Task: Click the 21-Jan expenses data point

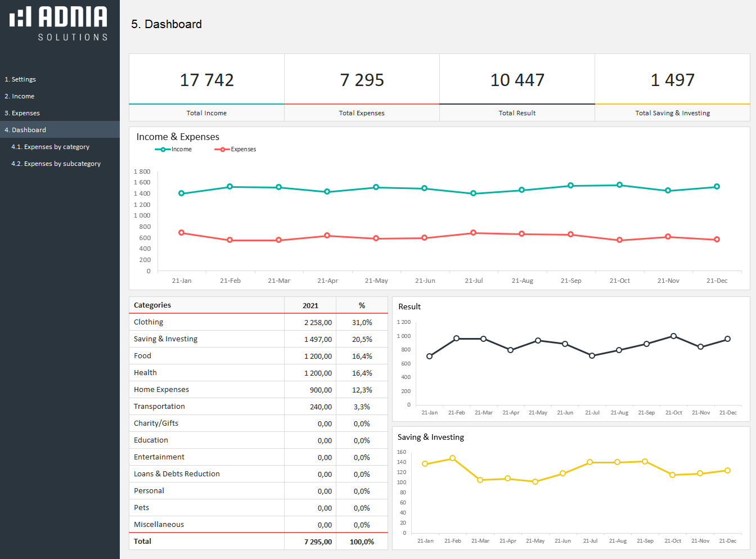Action: (181, 232)
